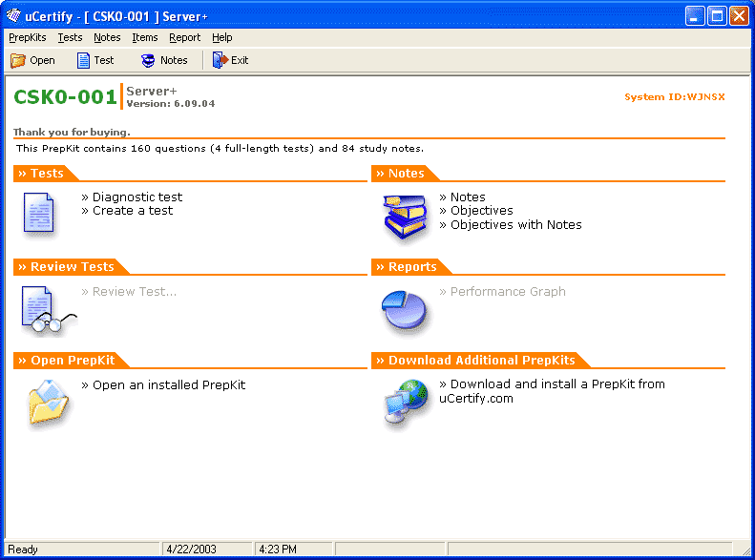The image size is (755, 560).
Task: Click the Open PrepKit section header
Action: click(x=72, y=361)
